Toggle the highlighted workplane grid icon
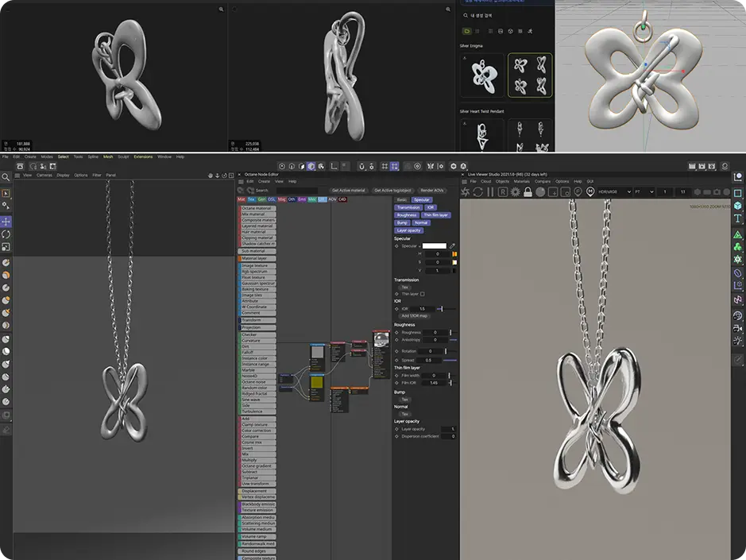The image size is (746, 560). click(394, 166)
